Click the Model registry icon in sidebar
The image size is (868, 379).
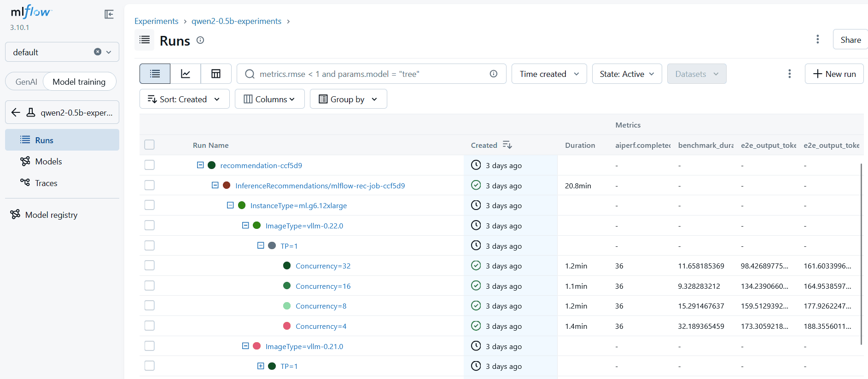pyautogui.click(x=15, y=215)
